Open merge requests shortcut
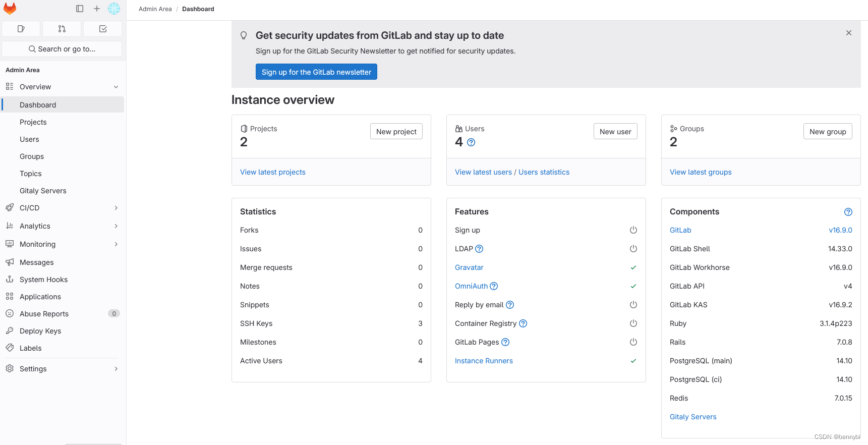The height and width of the screenshot is (445, 868). pyautogui.click(x=62, y=29)
